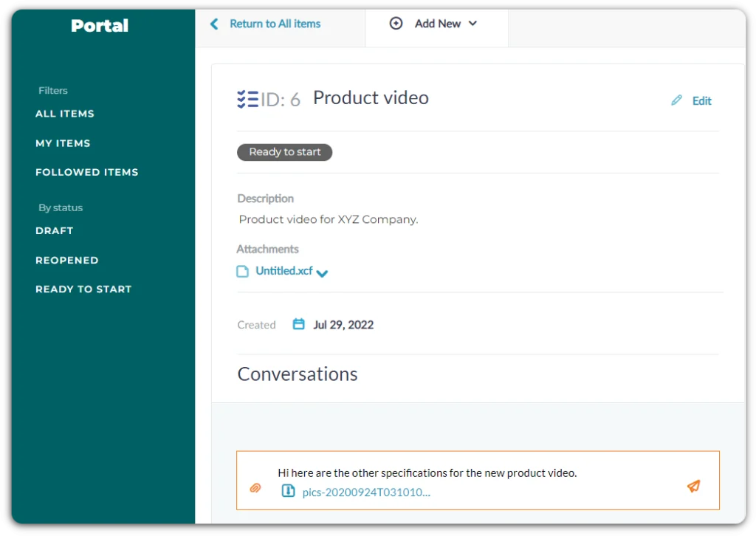Click the Ready to start status badge
Image resolution: width=756 pixels, height=536 pixels.
(x=285, y=152)
